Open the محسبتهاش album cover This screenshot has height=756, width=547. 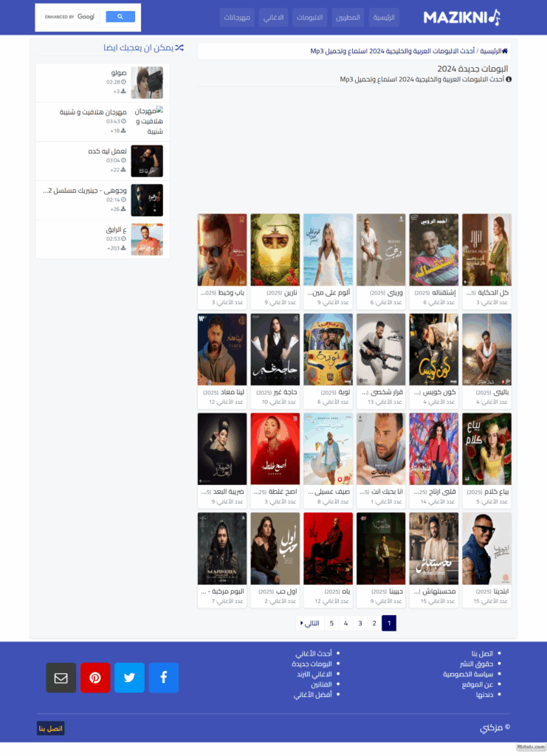tap(434, 549)
